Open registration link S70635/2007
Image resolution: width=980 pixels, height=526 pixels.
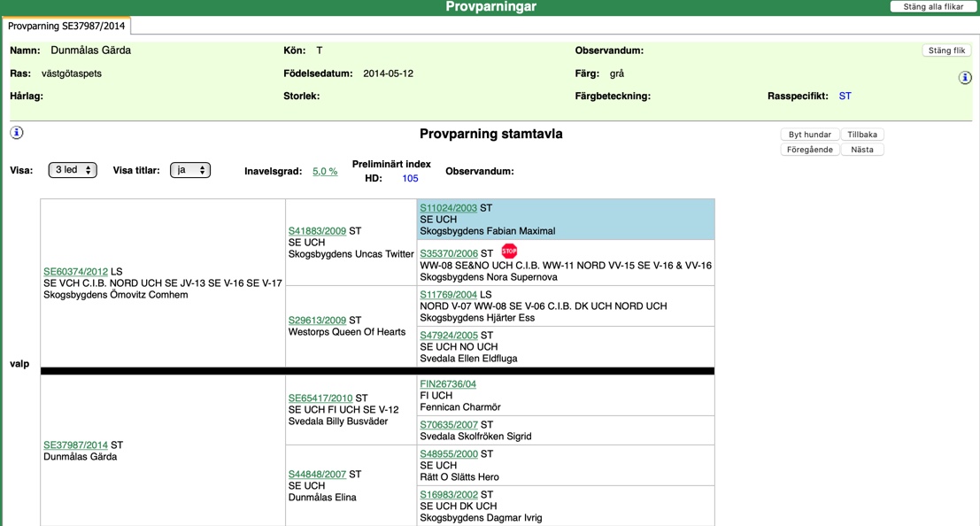tap(449, 425)
